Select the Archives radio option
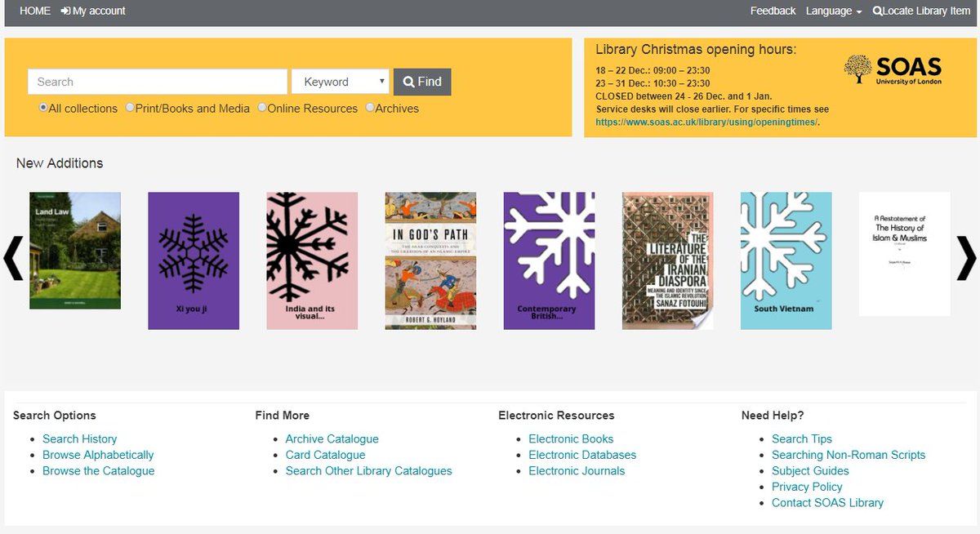The width and height of the screenshot is (980, 534). point(370,107)
